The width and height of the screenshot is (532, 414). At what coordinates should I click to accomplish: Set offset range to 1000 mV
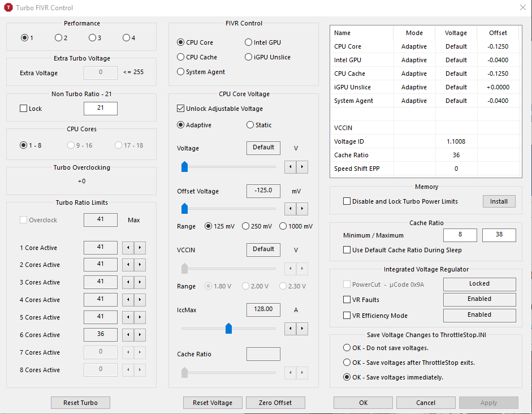(x=296, y=226)
